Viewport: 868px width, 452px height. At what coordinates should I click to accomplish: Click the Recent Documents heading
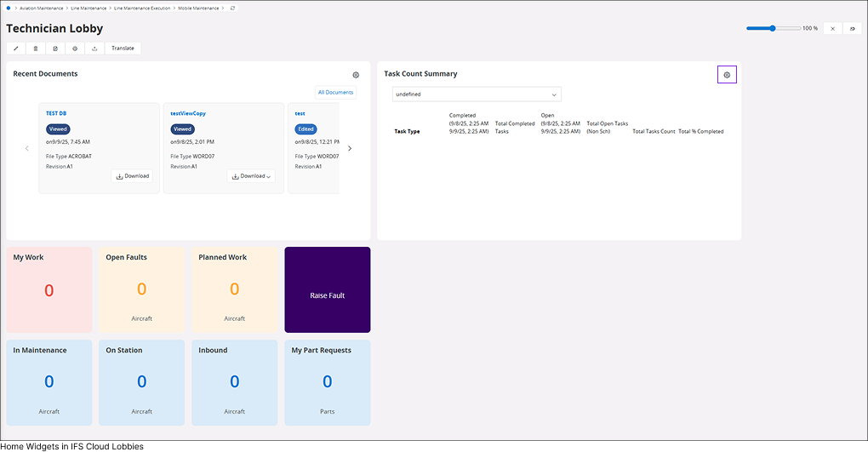pos(45,74)
